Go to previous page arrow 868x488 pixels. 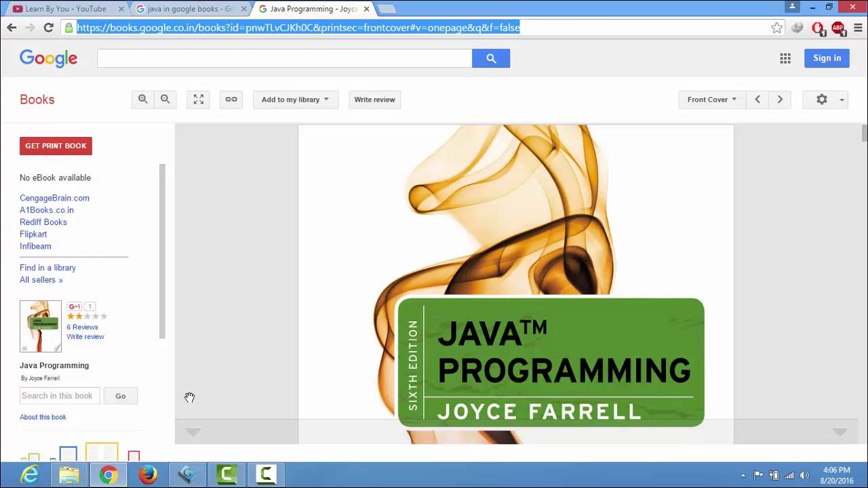(x=757, y=99)
